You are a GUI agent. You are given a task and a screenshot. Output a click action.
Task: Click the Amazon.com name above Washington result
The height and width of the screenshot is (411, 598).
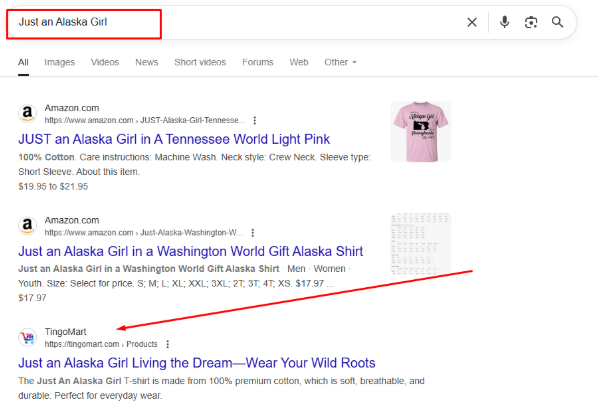pos(72,220)
